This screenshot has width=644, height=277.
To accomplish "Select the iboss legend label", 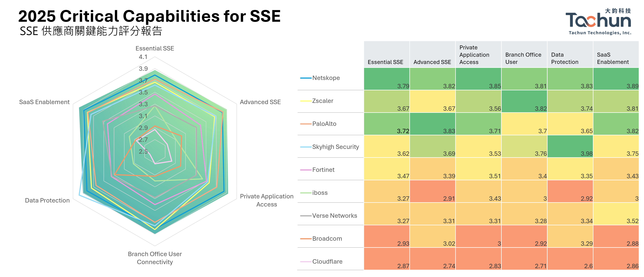I will pyautogui.click(x=320, y=193).
